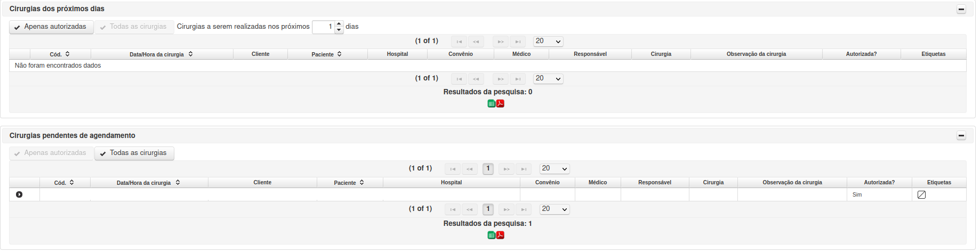
Task: Toggle Todas as cirurgias in upcoming surgeries
Action: [134, 27]
